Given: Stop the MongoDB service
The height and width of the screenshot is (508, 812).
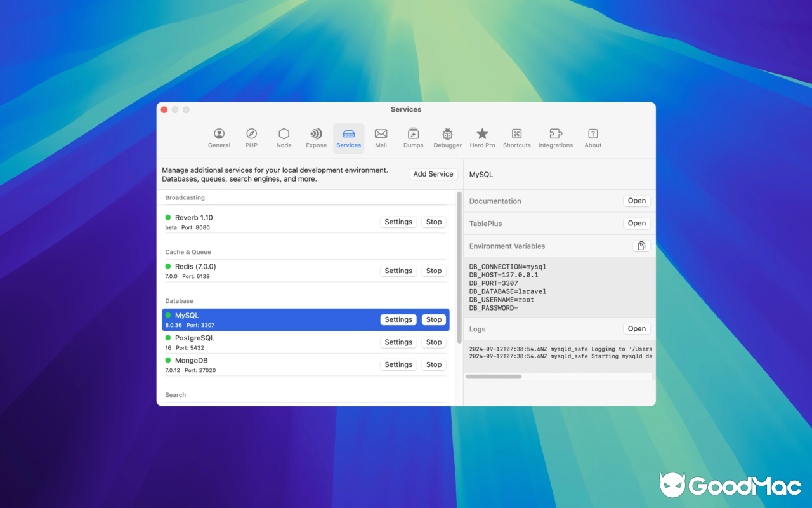Looking at the screenshot, I should (x=434, y=365).
